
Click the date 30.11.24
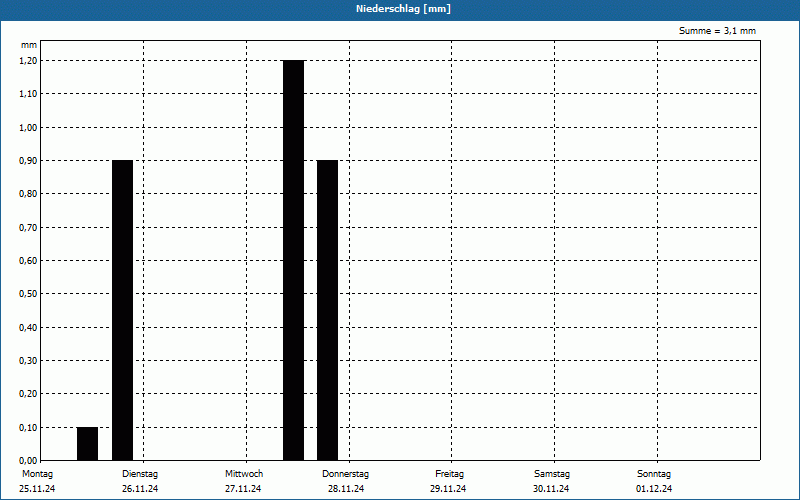551,489
